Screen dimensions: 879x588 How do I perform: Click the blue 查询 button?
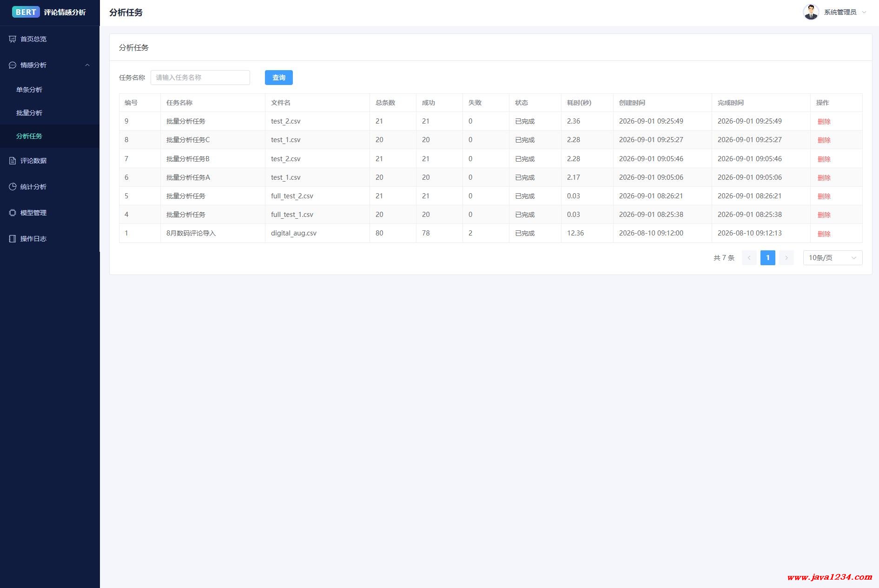(x=279, y=78)
